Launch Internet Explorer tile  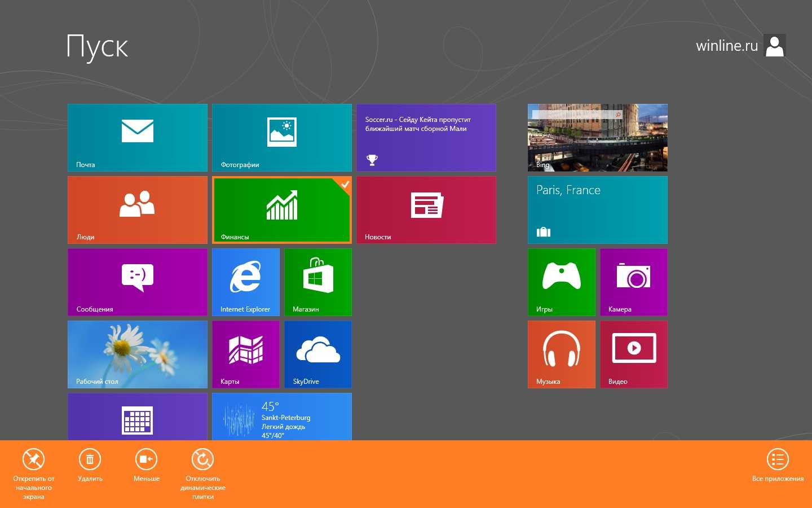246,282
